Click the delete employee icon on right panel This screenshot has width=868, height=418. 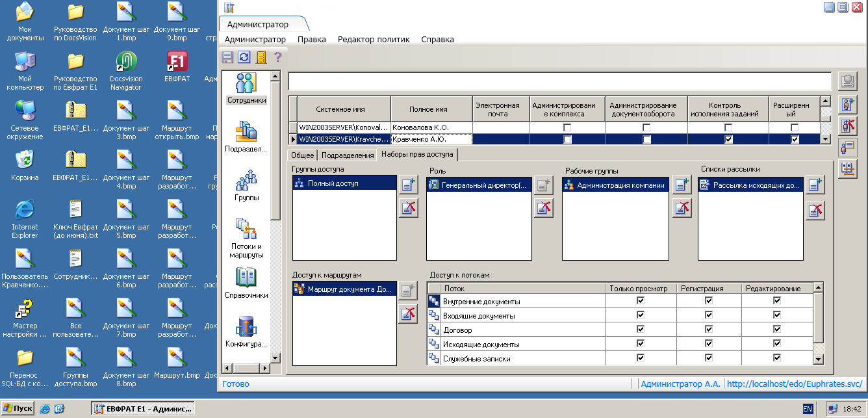coord(847,125)
